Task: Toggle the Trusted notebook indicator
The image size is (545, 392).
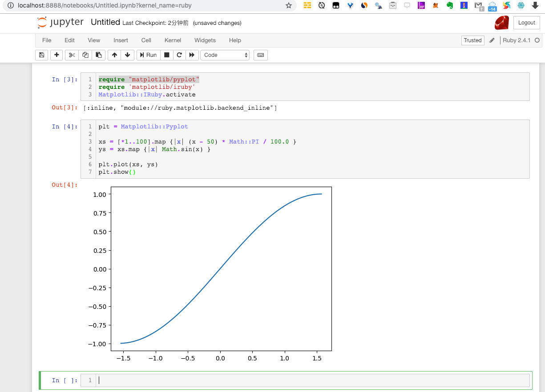Action: 472,40
